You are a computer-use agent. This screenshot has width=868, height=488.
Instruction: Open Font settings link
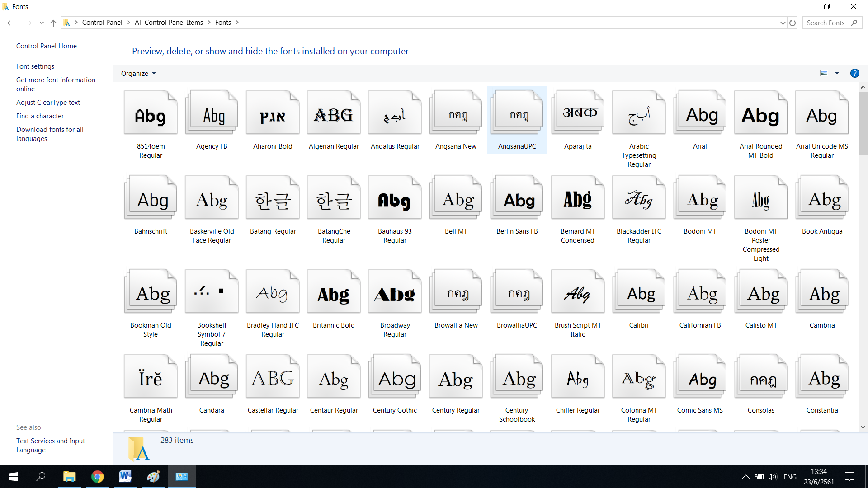35,66
